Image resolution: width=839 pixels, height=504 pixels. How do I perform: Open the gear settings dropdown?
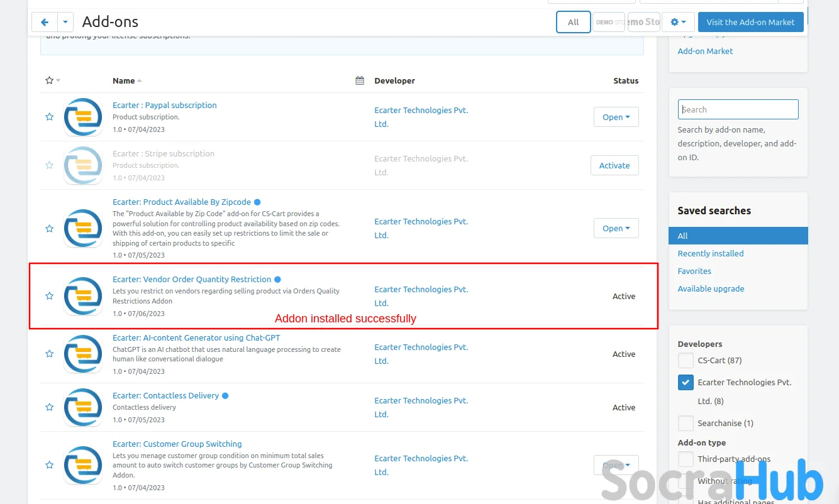pos(678,22)
